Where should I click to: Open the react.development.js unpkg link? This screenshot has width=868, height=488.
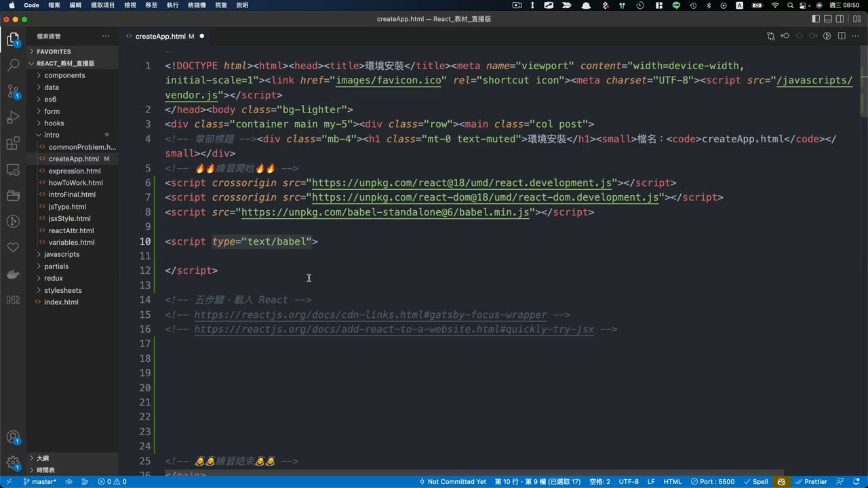coord(462,183)
